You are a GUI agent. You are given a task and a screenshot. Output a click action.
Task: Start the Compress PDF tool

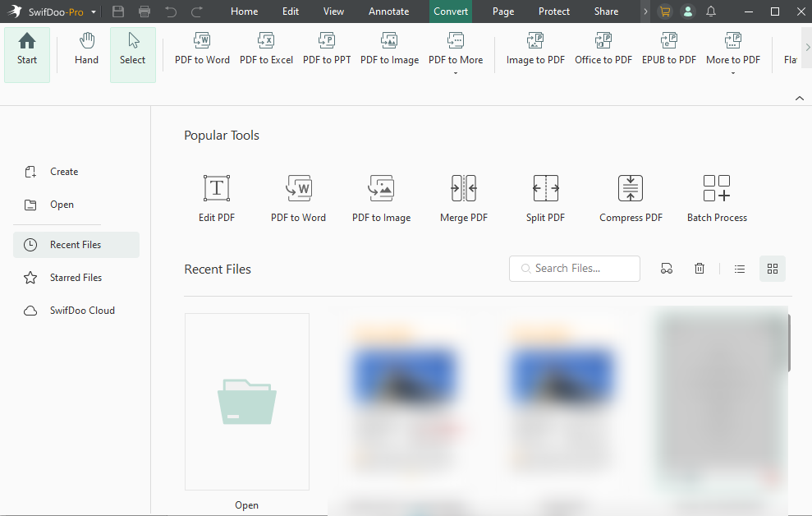[x=630, y=196]
